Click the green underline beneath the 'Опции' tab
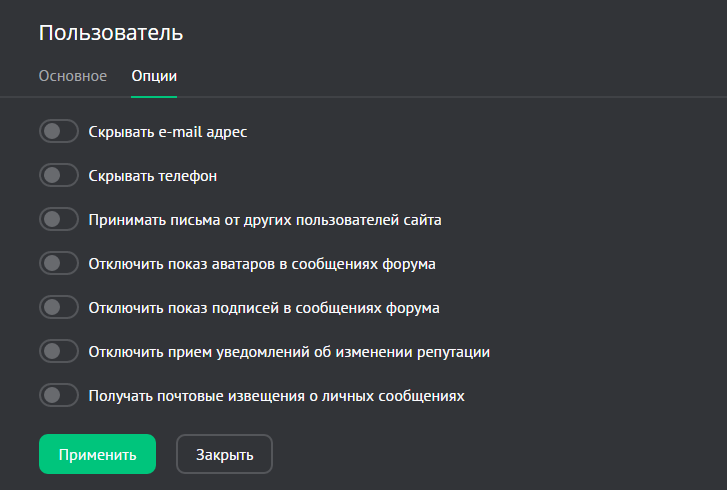 pos(154,96)
